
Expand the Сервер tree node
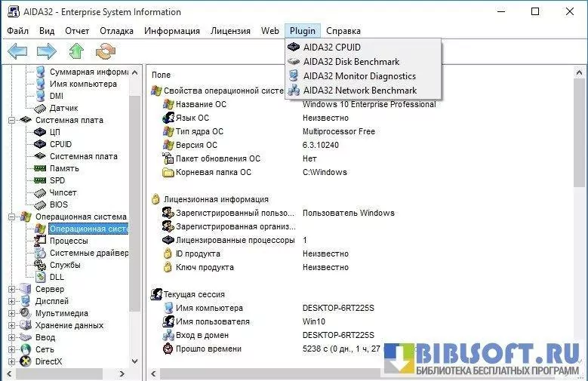[x=12, y=289]
